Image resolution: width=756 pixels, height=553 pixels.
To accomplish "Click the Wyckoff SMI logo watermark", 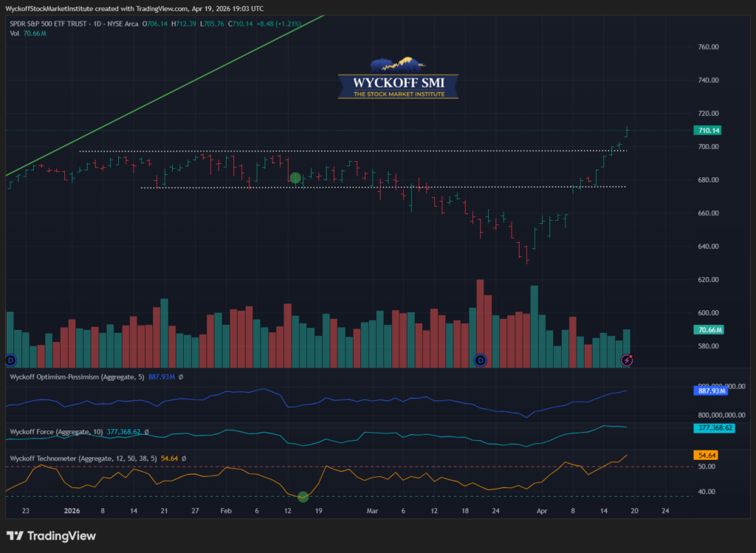I will pyautogui.click(x=397, y=79).
